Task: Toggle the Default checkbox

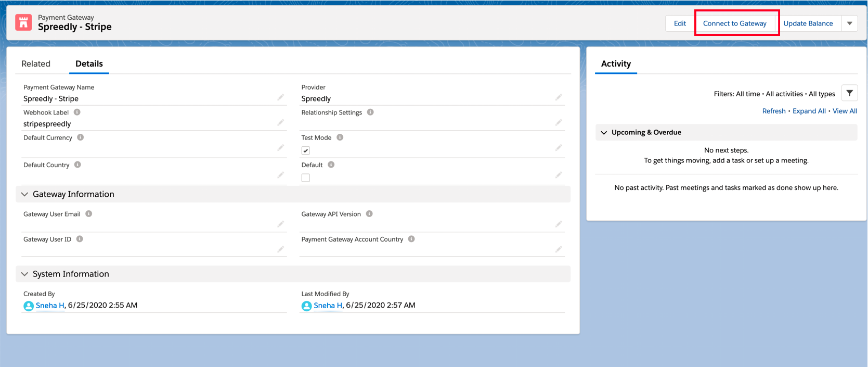Action: tap(306, 178)
